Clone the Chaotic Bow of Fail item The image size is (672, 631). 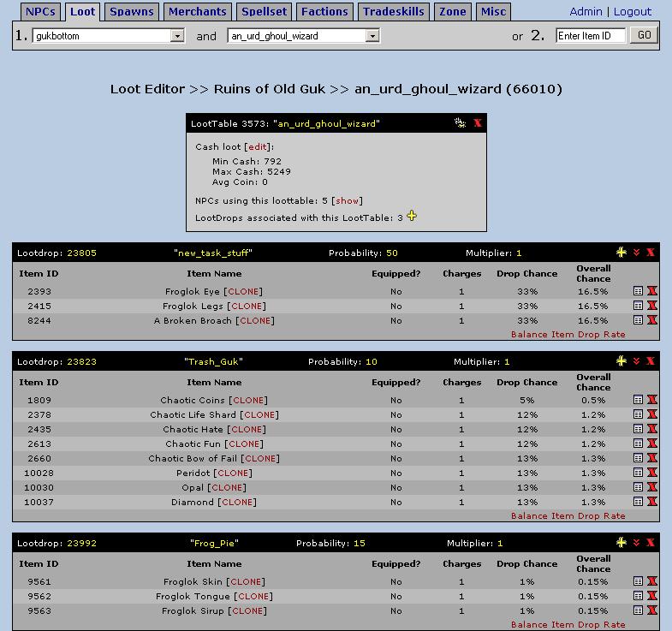pos(260,458)
